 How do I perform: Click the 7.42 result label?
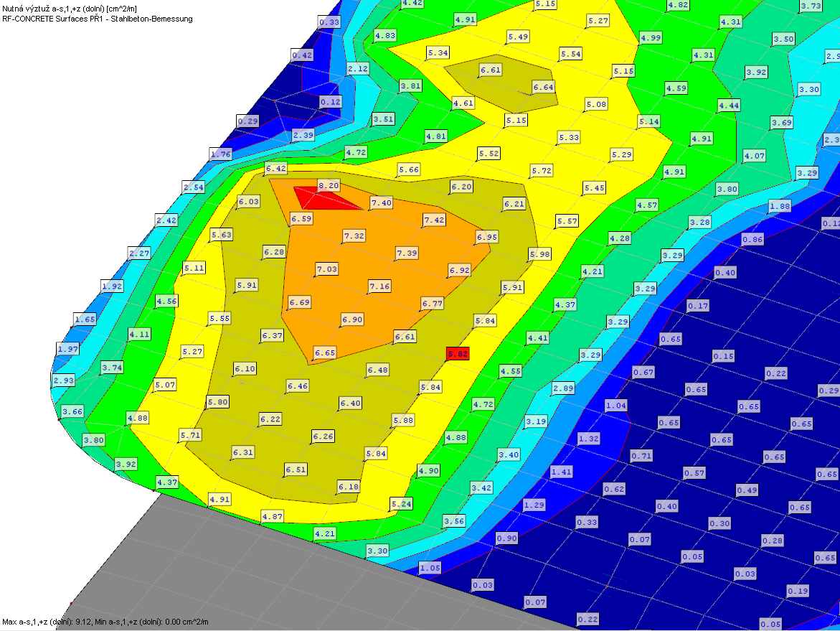[x=434, y=220]
